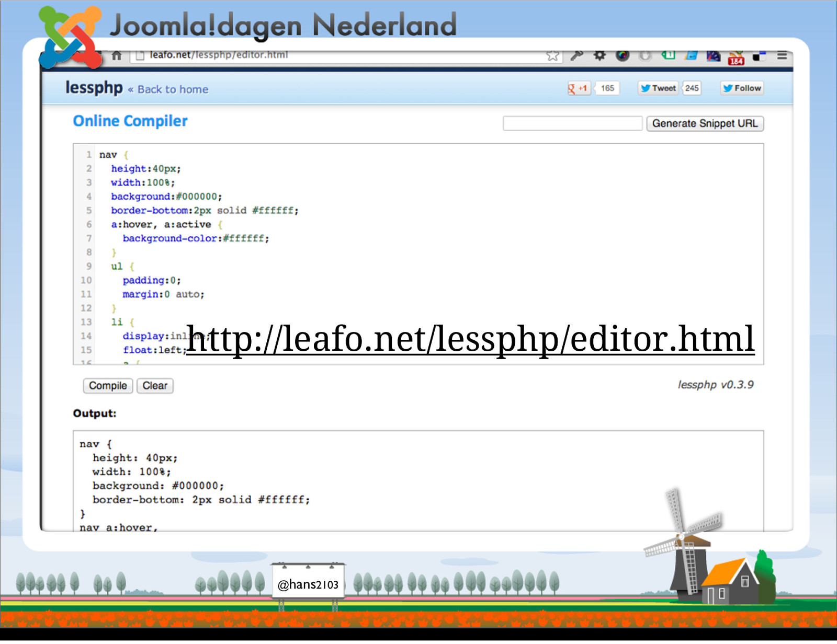Click the color wheel extension icon
This screenshot has height=644, width=837.
click(x=623, y=55)
